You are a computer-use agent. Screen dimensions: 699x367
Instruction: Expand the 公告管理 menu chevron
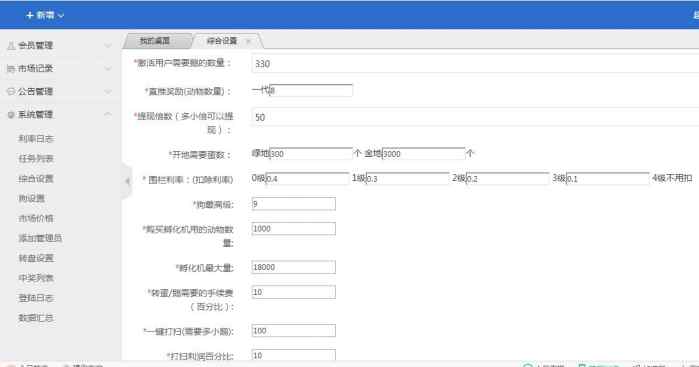click(x=108, y=91)
